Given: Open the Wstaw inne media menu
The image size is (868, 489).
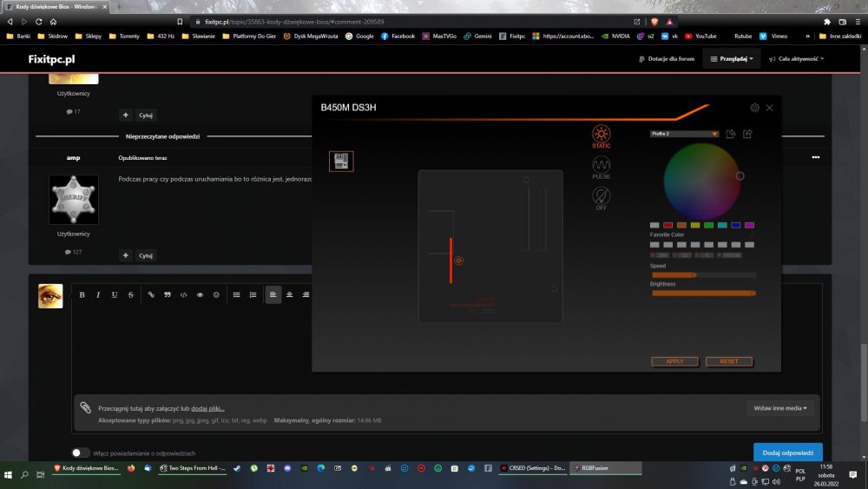Looking at the screenshot, I should tap(779, 407).
